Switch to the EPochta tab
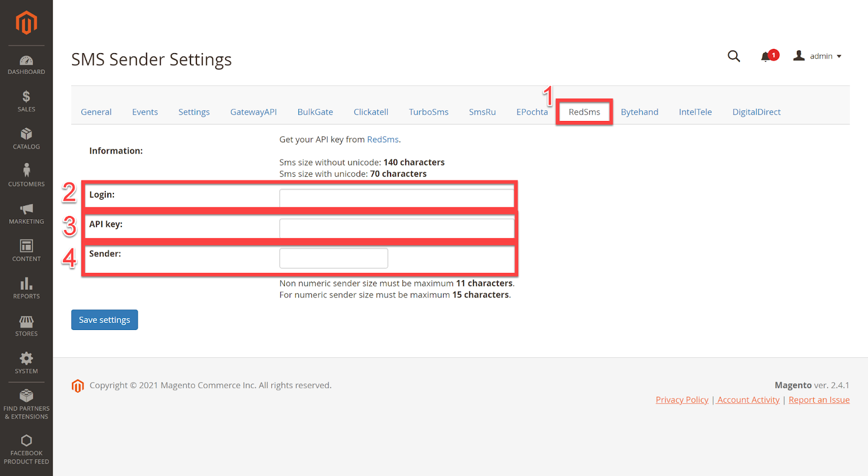Screen dimensions: 868x476 [532, 112]
